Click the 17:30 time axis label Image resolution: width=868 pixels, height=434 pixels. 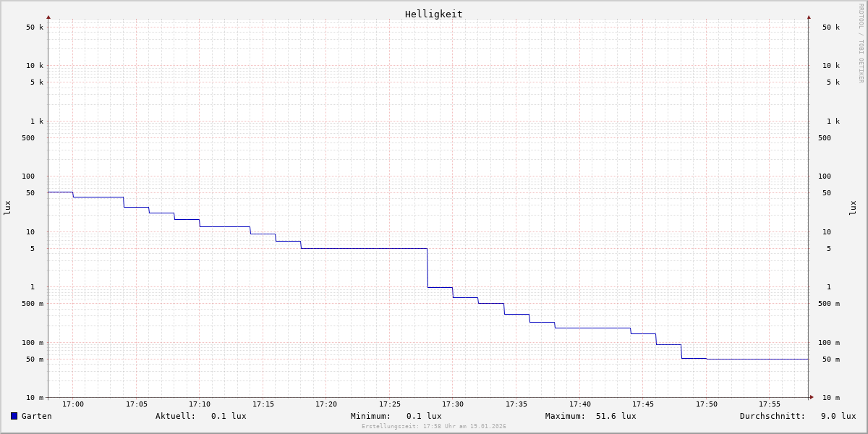[453, 404]
